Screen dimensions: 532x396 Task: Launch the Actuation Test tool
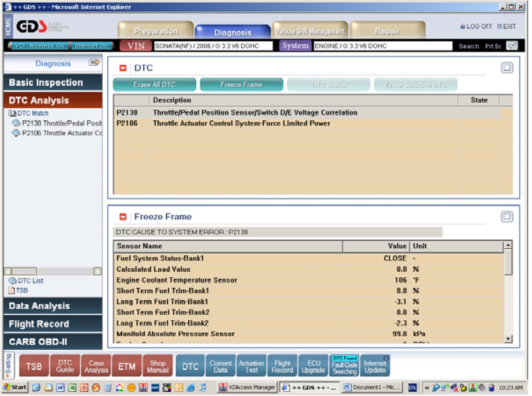pyautogui.click(x=251, y=366)
